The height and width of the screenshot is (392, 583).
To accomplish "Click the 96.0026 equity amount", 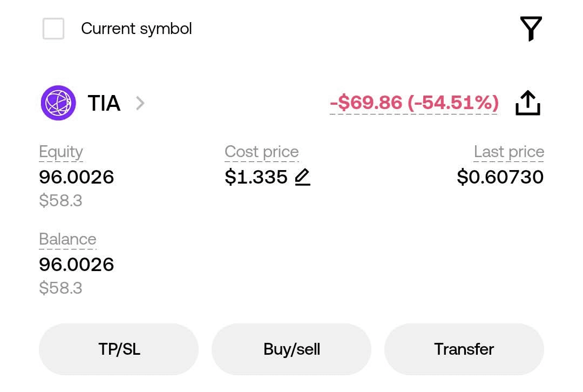I will pos(77,177).
